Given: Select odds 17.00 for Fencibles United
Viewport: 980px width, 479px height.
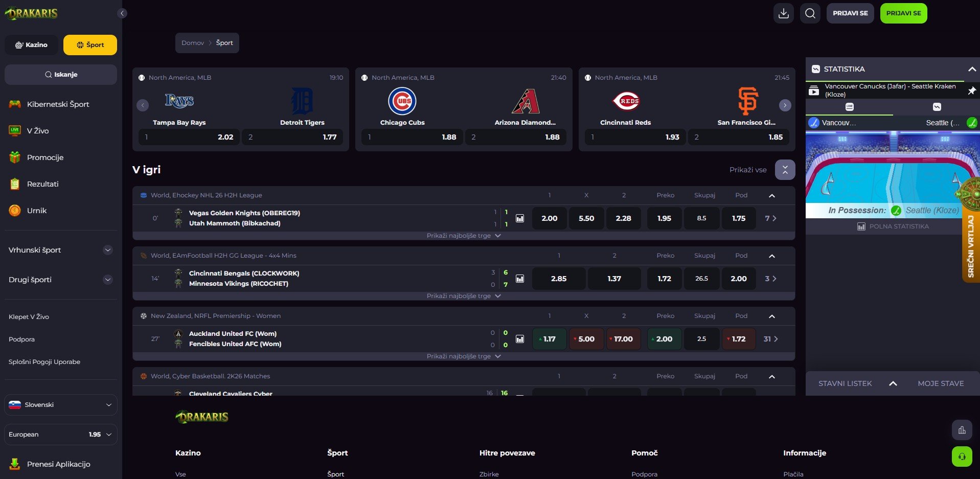Looking at the screenshot, I should click(x=623, y=339).
